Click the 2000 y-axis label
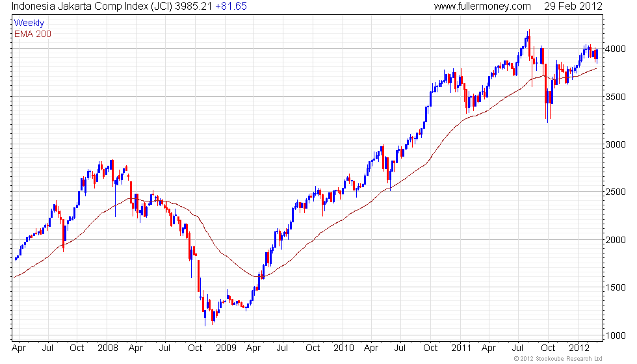Screen dimensions: 637x364 tap(616, 240)
